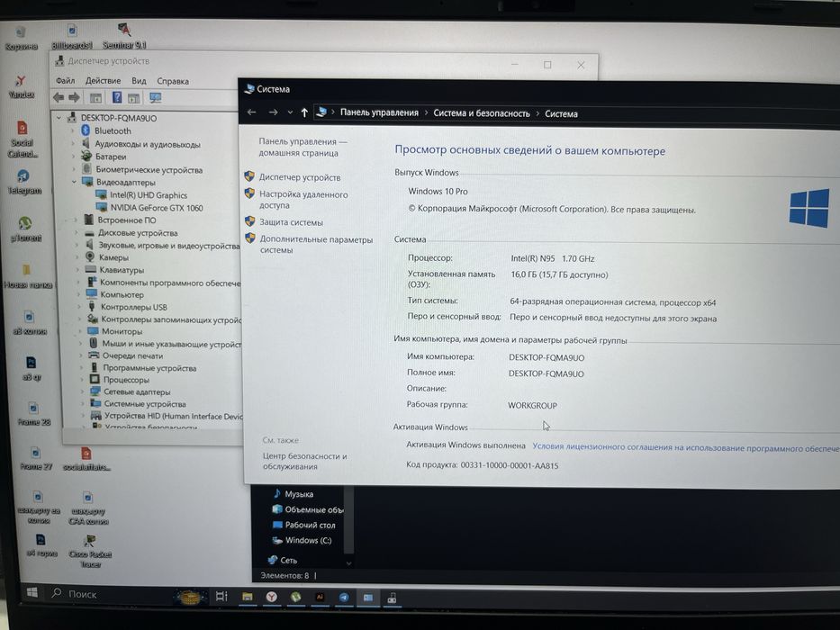Open Корзина desktop icon
This screenshot has width=840, height=630.
click(21, 38)
